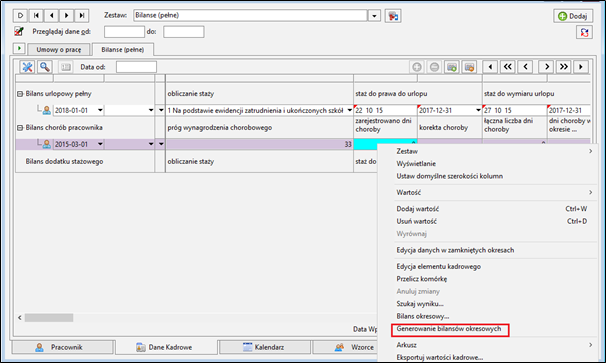Jump to last column with filled right arrow
This screenshot has height=363, width=606.
point(581,67)
